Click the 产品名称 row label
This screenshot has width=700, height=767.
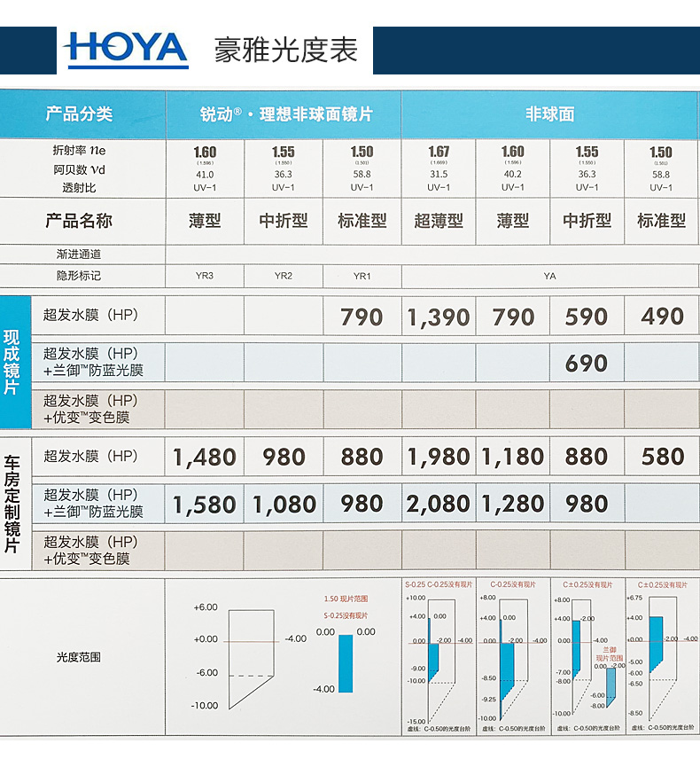pyautogui.click(x=79, y=221)
